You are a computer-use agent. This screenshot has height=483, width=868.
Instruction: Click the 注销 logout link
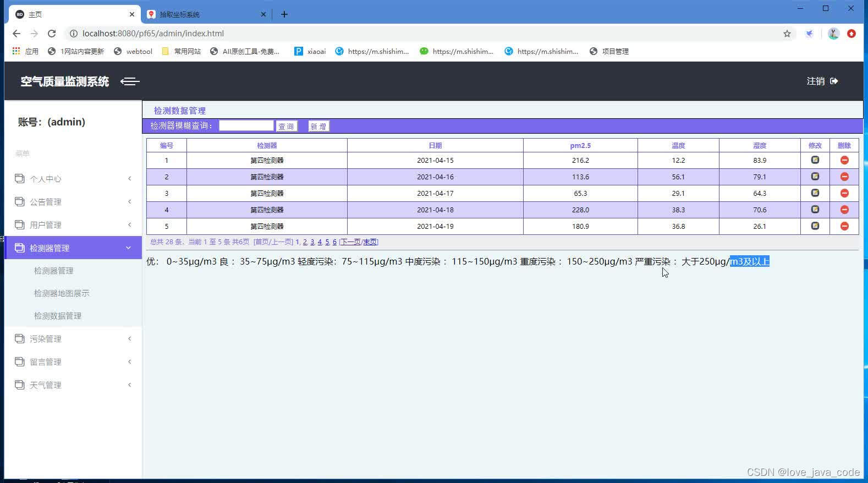(816, 81)
